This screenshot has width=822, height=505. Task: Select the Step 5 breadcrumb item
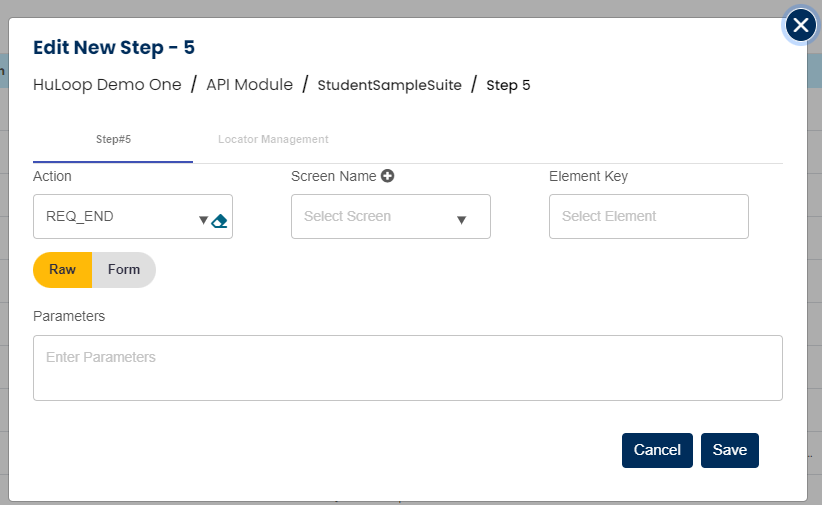coord(508,85)
